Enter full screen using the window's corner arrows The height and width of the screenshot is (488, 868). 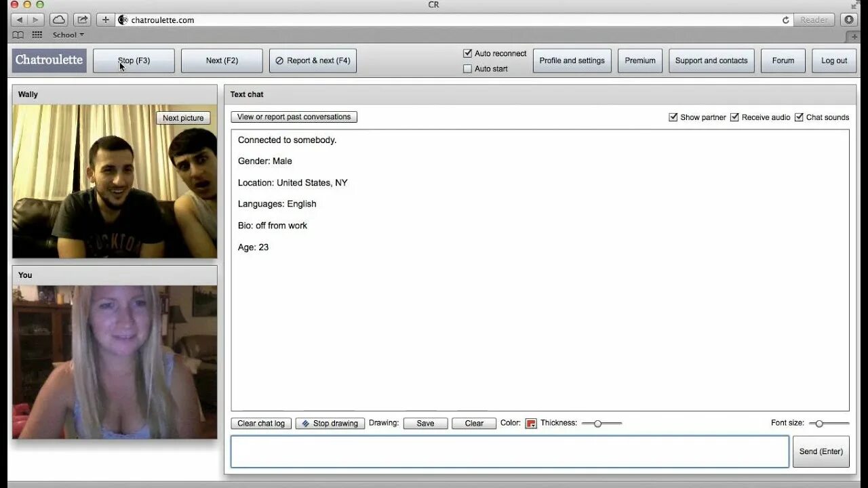coord(856,5)
